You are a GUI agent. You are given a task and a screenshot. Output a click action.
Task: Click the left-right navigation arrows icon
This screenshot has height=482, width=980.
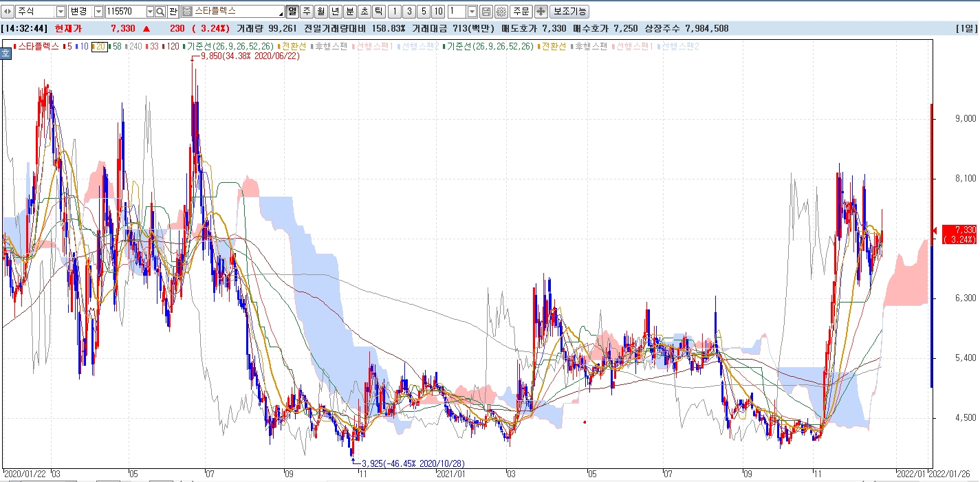tap(8, 12)
